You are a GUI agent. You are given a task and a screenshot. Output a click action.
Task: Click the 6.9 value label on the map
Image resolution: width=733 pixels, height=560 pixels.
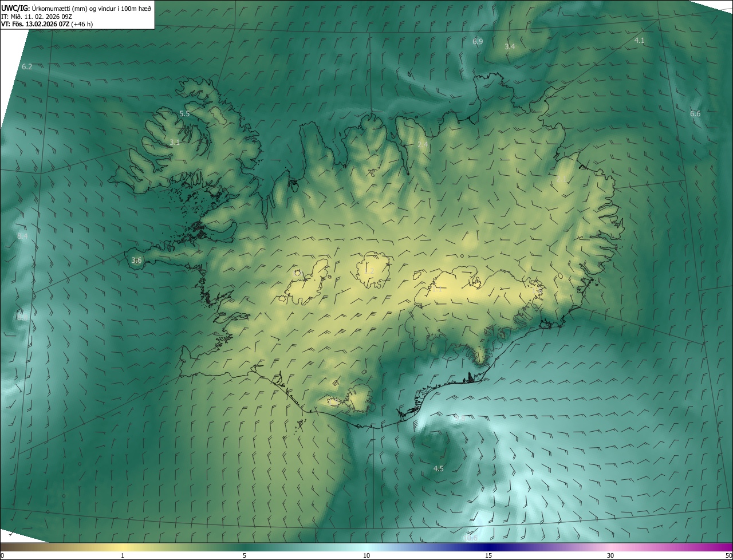point(478,42)
